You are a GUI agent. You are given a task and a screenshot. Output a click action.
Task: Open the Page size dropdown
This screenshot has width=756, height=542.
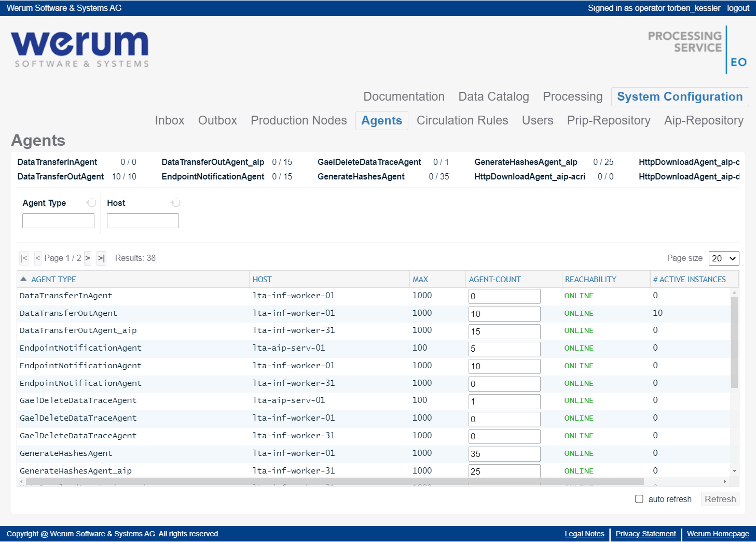[x=724, y=258]
